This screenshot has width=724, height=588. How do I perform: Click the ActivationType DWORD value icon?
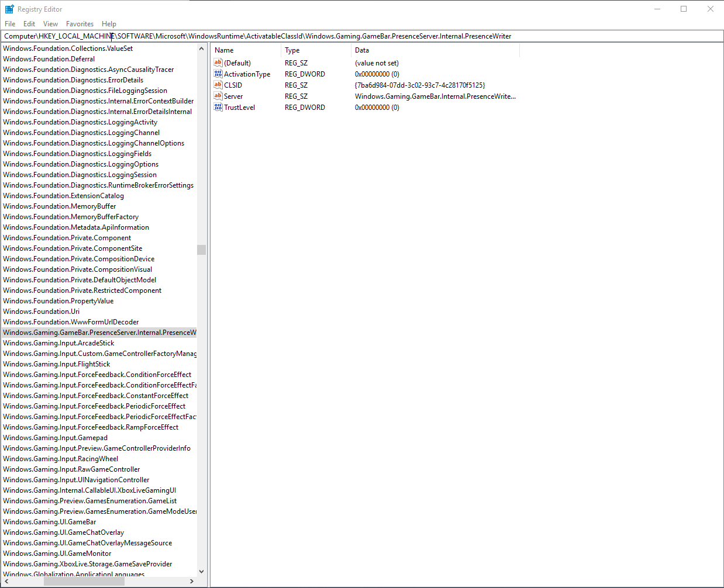[218, 74]
